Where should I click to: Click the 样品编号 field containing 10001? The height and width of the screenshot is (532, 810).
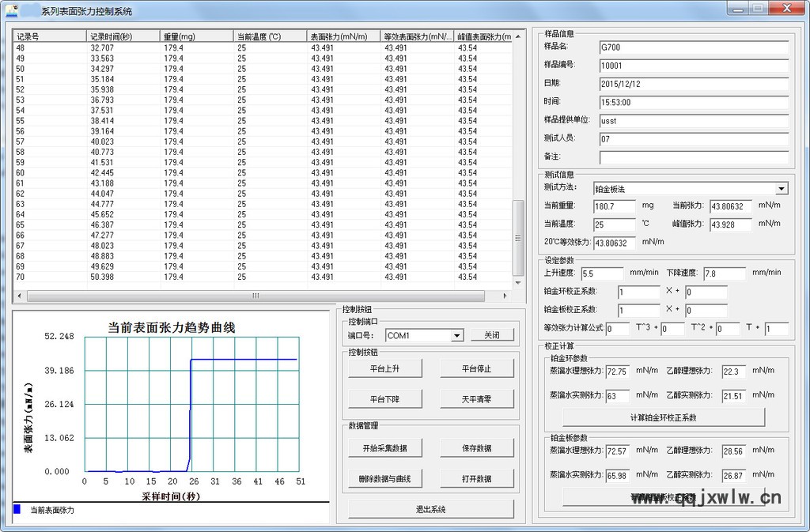694,66
